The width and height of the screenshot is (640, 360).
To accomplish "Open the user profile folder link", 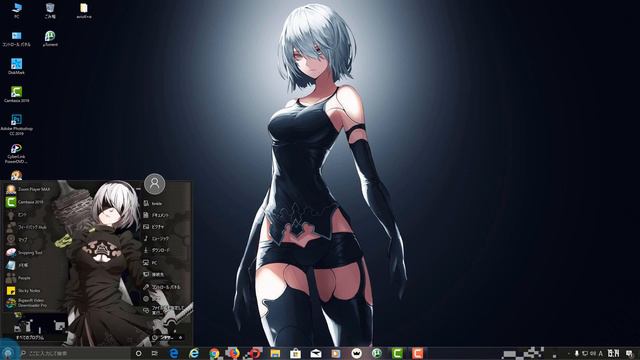I will pyautogui.click(x=153, y=203).
